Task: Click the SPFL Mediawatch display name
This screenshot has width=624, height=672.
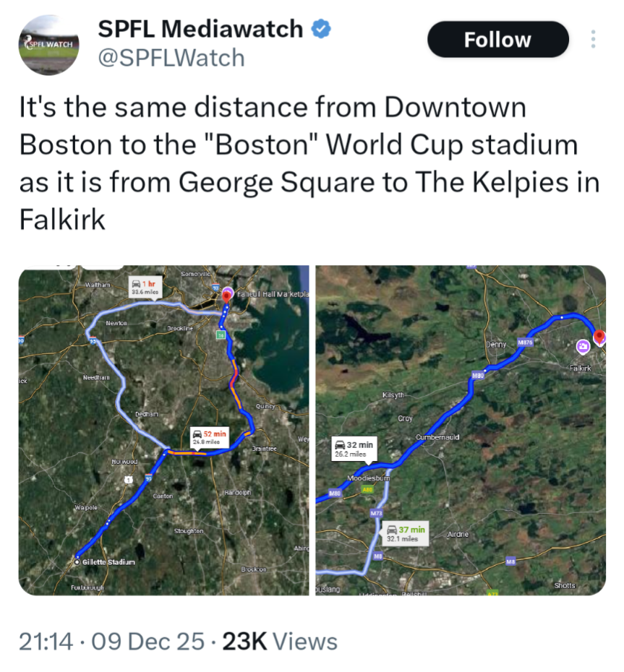Action: 200,29
